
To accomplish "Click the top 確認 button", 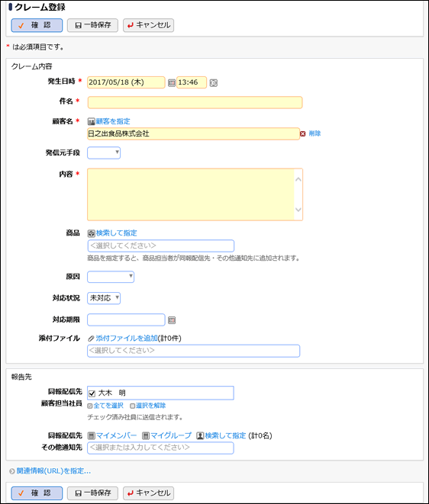I will (37, 25).
